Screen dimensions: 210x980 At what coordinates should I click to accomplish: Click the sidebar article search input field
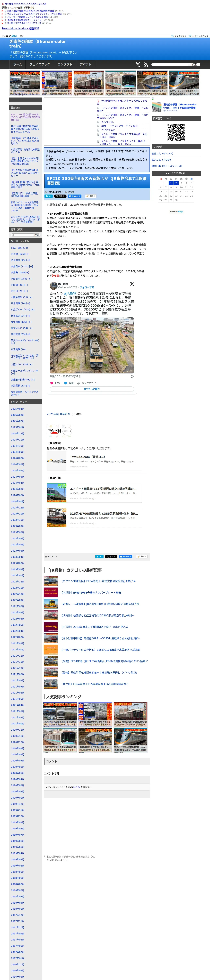pos(22,235)
